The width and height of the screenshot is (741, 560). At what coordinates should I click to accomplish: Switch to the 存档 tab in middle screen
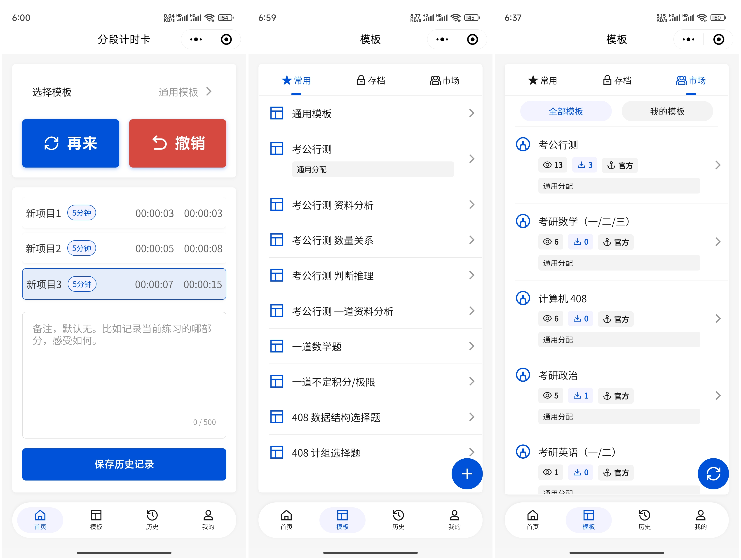(370, 81)
